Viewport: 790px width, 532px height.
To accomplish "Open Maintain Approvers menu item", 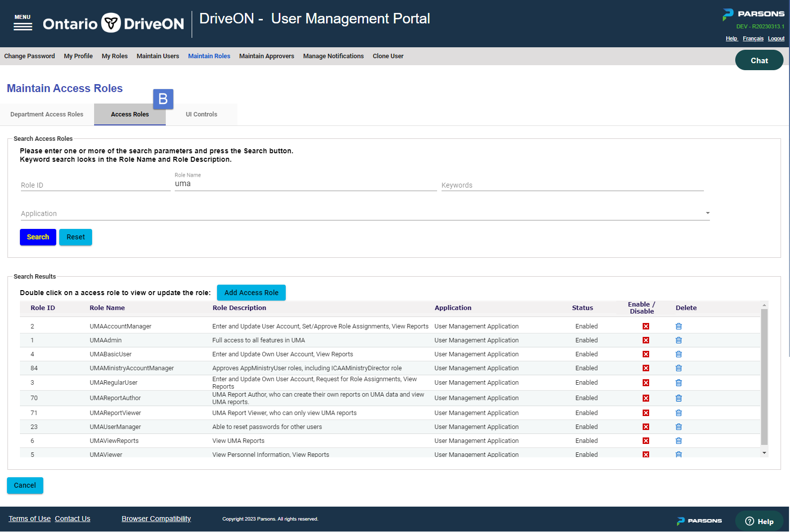I will click(x=266, y=56).
